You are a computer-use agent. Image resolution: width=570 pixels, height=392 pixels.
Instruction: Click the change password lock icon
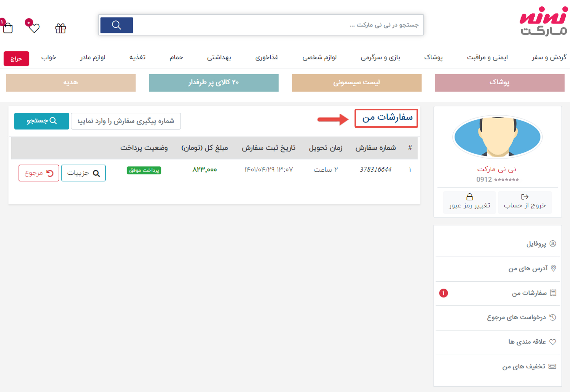point(469,197)
